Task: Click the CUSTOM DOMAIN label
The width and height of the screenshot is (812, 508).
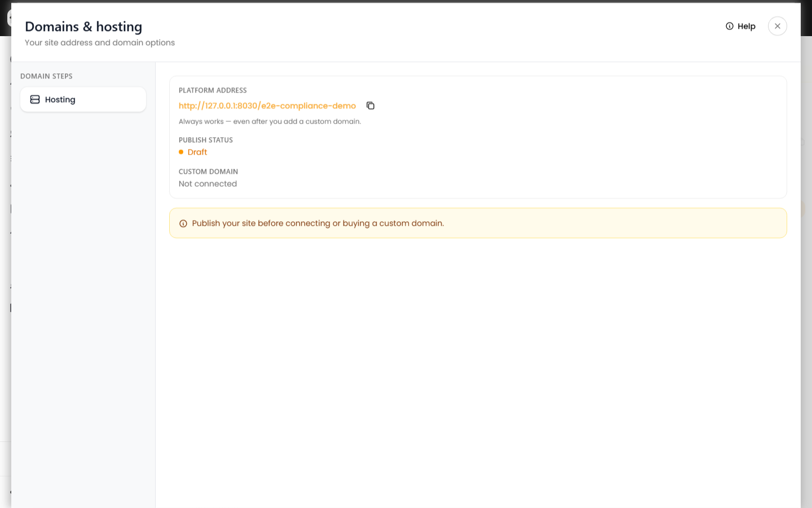Action: (x=208, y=172)
